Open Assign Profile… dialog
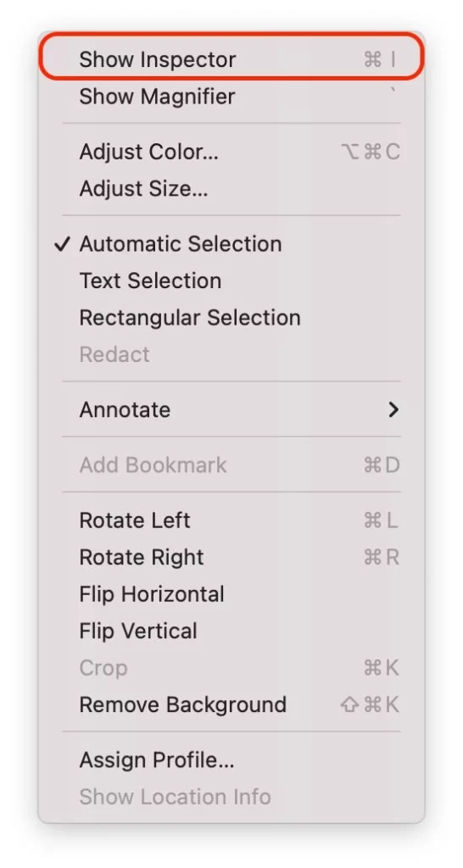 231,760
